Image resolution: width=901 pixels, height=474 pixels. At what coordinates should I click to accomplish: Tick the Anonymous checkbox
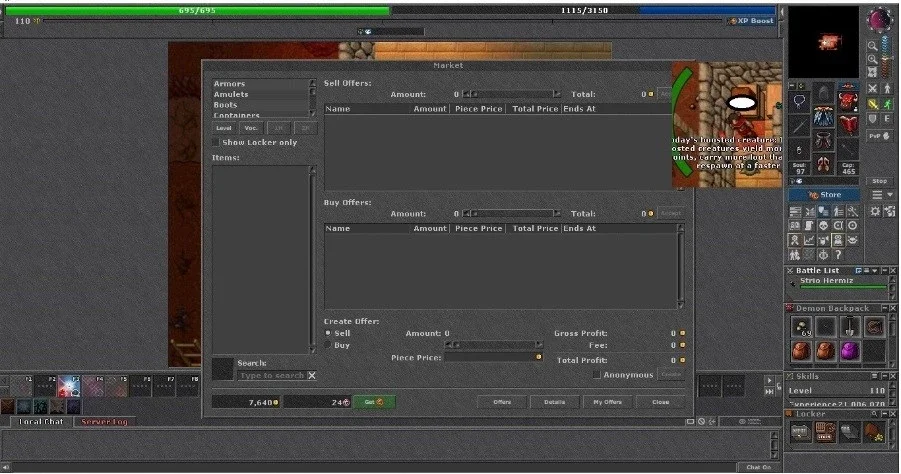tap(596, 375)
